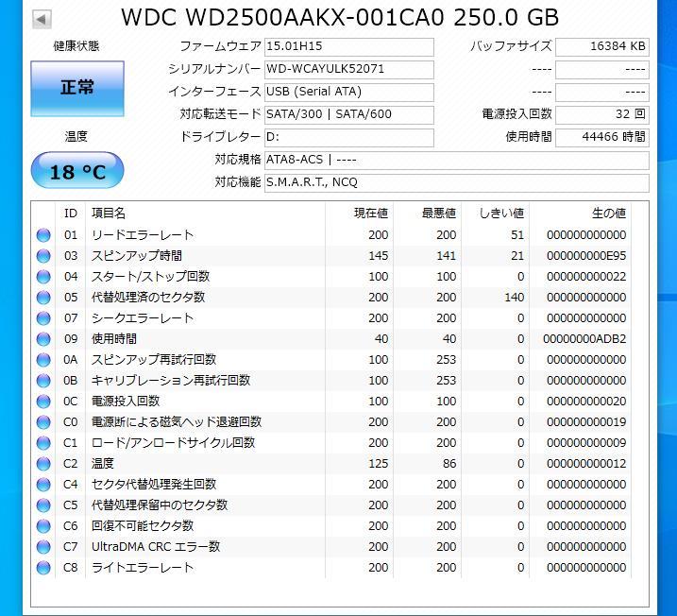Click the firmware field showing 15.01H15
The width and height of the screenshot is (677, 616).
coord(348,46)
